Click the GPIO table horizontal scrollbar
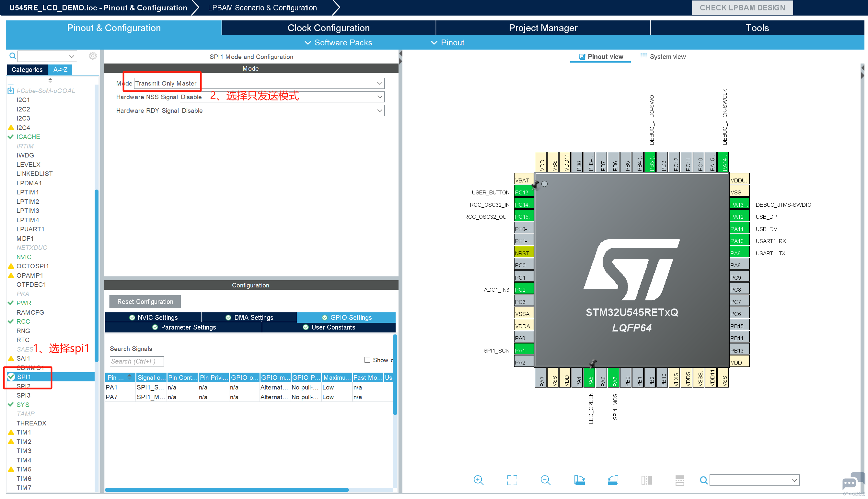The height and width of the screenshot is (499, 868). point(226,490)
